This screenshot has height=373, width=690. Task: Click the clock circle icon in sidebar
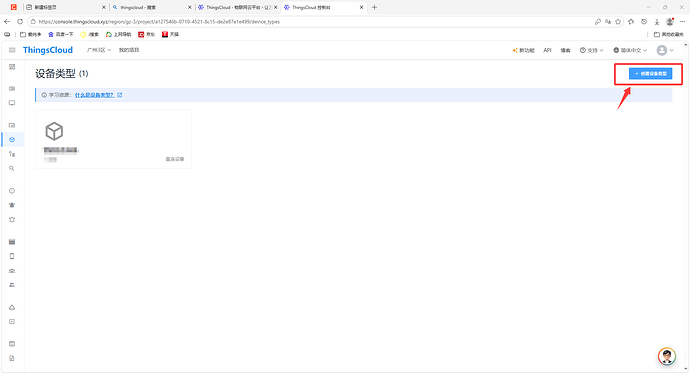point(12,191)
